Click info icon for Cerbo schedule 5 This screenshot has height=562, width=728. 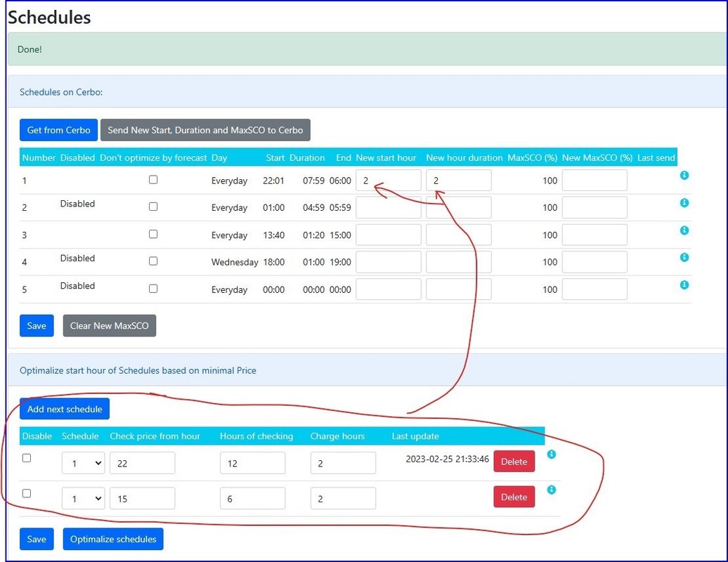[x=684, y=285]
